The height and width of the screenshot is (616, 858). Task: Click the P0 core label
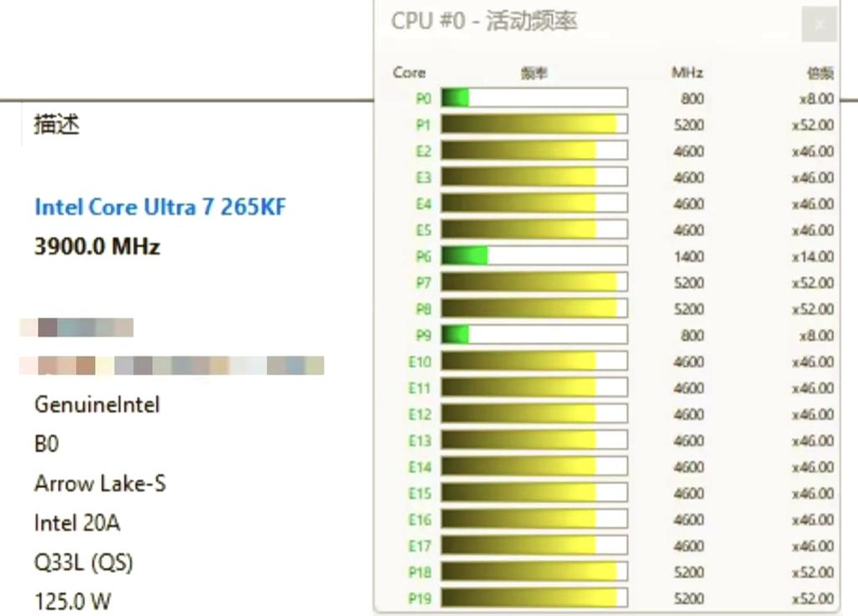[424, 98]
